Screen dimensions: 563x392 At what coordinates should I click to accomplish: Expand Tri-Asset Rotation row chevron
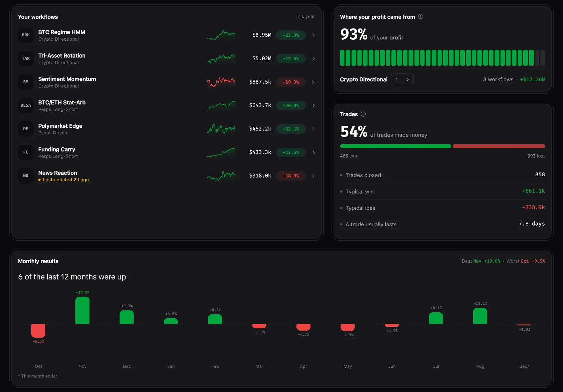(313, 58)
